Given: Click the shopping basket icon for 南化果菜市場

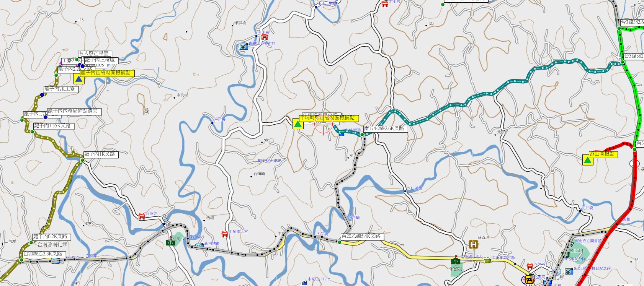Looking at the screenshot, I should tap(488, 260).
